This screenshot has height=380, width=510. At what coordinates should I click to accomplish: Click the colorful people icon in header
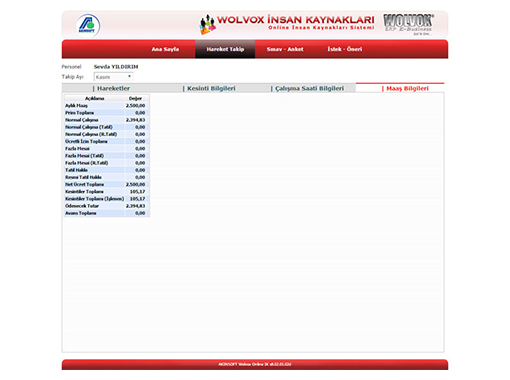207,25
